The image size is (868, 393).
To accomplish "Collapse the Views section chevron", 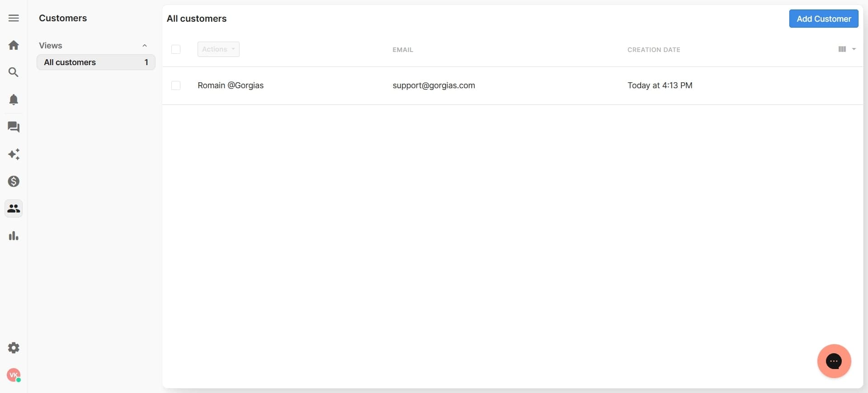I will pyautogui.click(x=145, y=46).
